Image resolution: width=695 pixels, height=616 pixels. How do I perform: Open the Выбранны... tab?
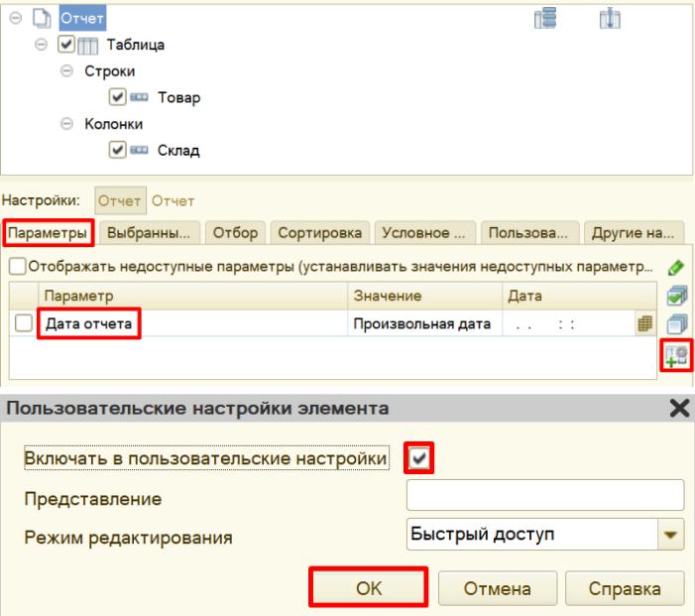click(x=149, y=233)
